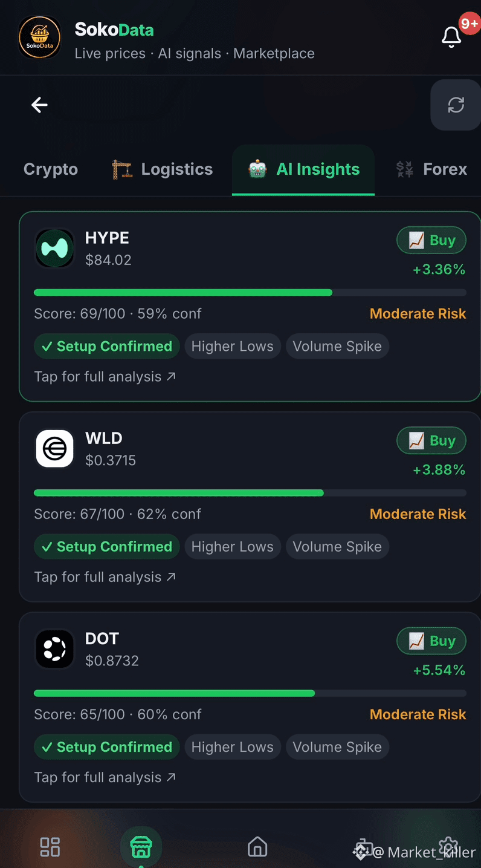481x868 pixels.
Task: Tap the HYPE coin logo
Action: click(x=54, y=248)
